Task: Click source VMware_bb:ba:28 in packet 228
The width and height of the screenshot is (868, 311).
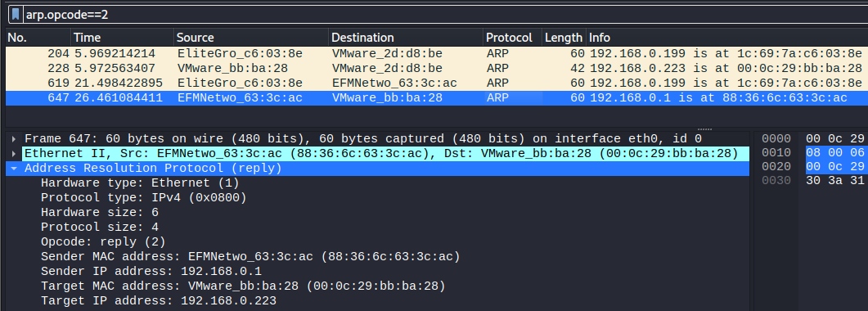Action: (x=232, y=69)
